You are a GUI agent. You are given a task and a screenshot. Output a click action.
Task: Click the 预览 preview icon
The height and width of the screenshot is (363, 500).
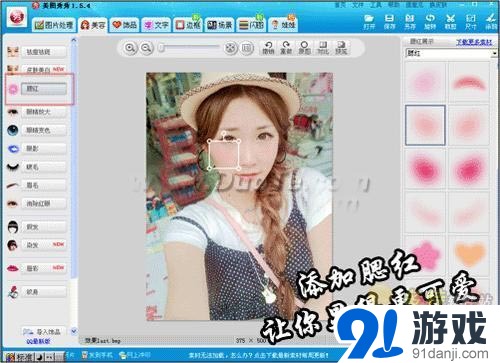click(x=341, y=48)
